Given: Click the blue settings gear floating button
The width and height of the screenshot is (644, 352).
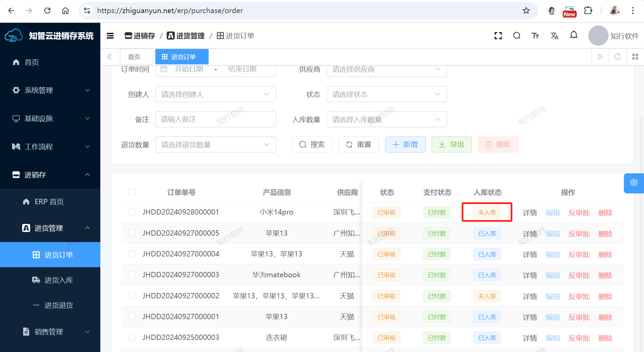Looking at the screenshot, I should [x=634, y=183].
